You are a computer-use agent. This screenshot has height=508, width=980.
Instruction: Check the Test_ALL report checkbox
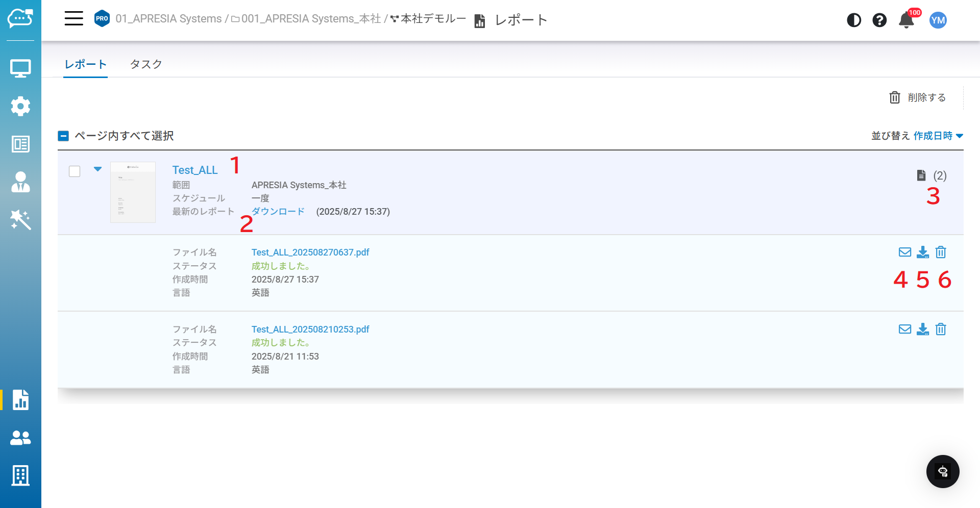point(75,171)
